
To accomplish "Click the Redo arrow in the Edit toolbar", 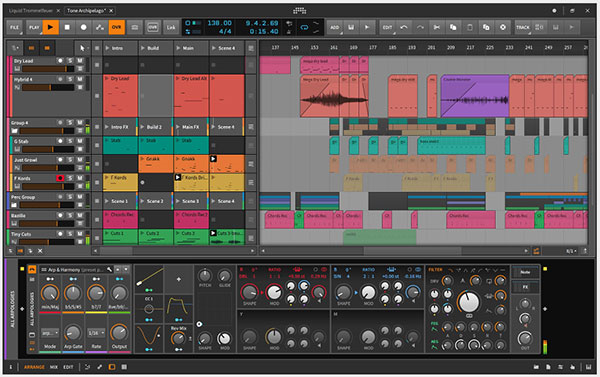I will [x=420, y=27].
